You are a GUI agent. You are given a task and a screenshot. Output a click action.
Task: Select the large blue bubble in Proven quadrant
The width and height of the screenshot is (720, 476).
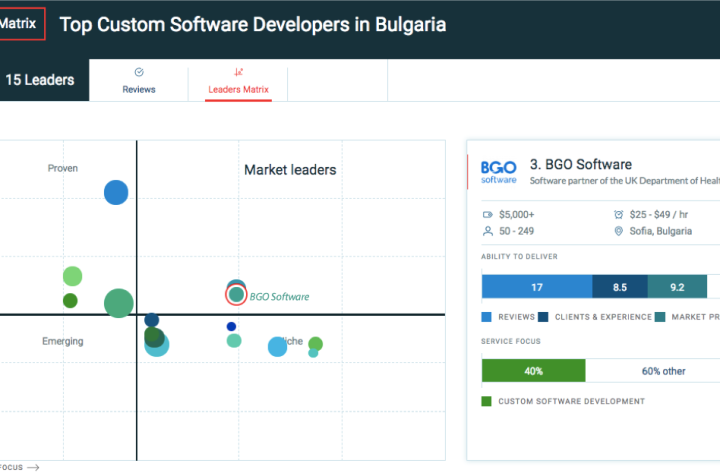coord(116,192)
